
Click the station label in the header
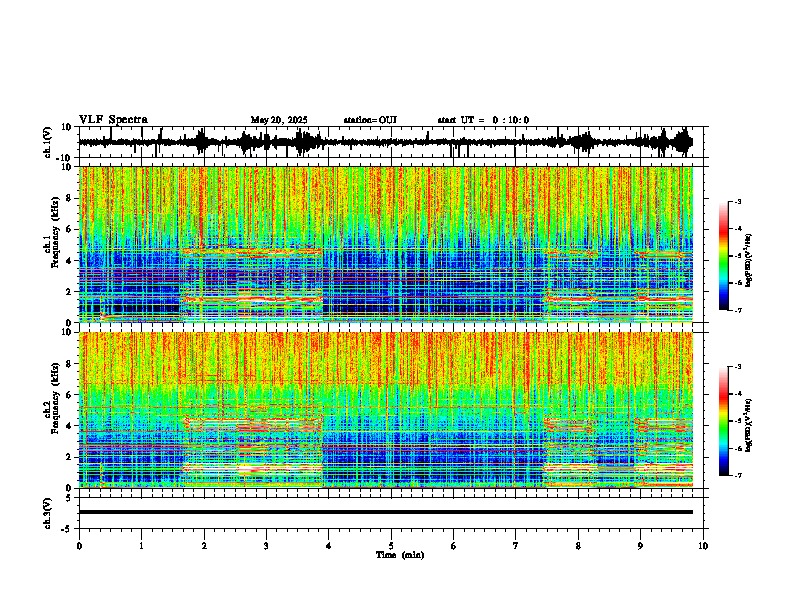point(370,120)
